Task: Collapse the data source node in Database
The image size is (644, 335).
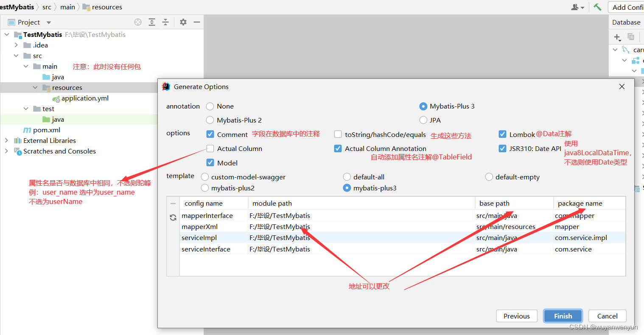Action: click(615, 50)
